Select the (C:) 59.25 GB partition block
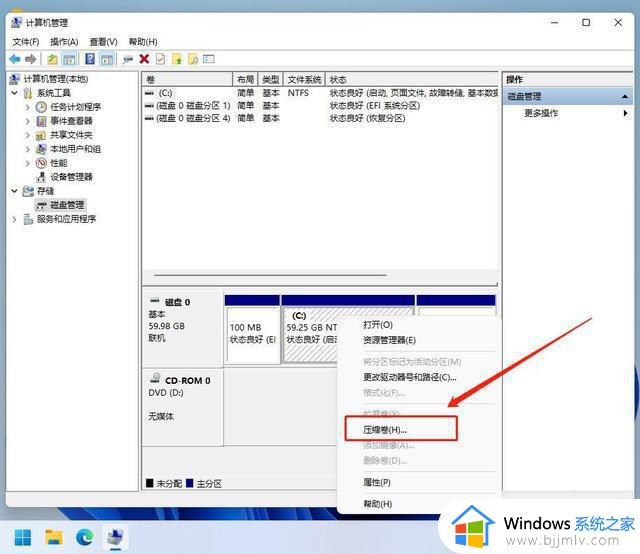This screenshot has height=554, width=640. (310, 335)
